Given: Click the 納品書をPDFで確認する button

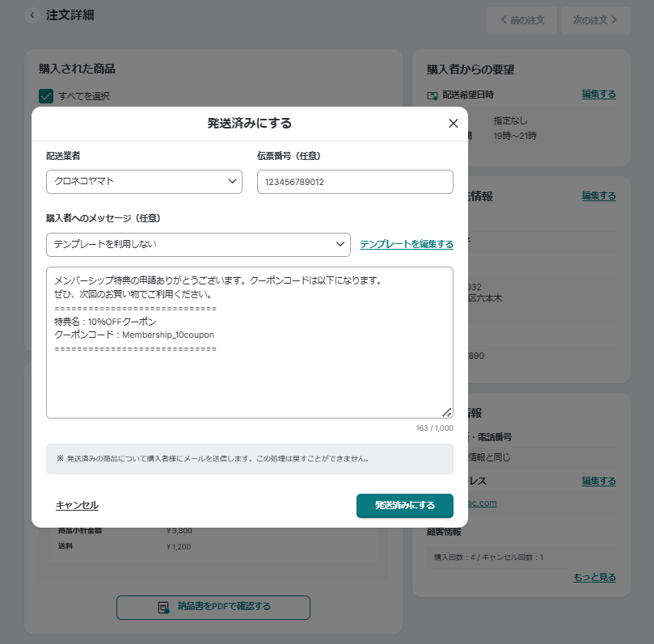Looking at the screenshot, I should 213,608.
